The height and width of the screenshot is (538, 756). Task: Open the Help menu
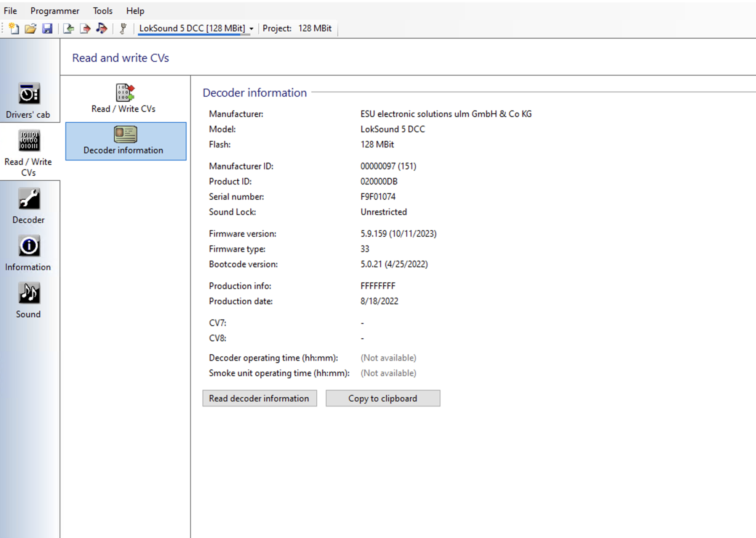point(135,11)
